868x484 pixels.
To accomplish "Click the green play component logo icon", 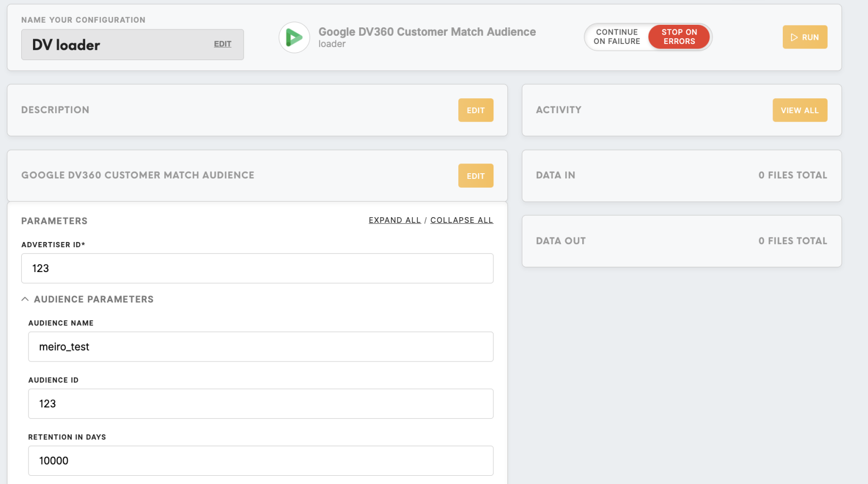I will (294, 37).
